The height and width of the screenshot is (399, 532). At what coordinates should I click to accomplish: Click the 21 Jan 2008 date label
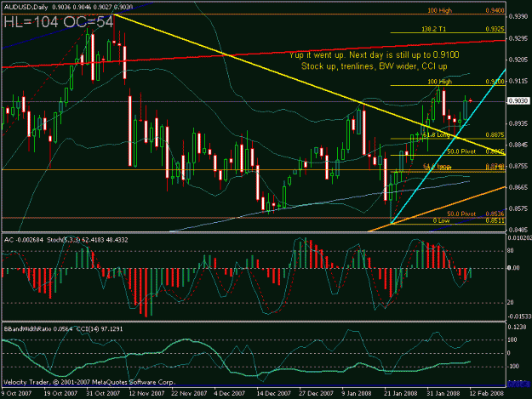coord(400,393)
